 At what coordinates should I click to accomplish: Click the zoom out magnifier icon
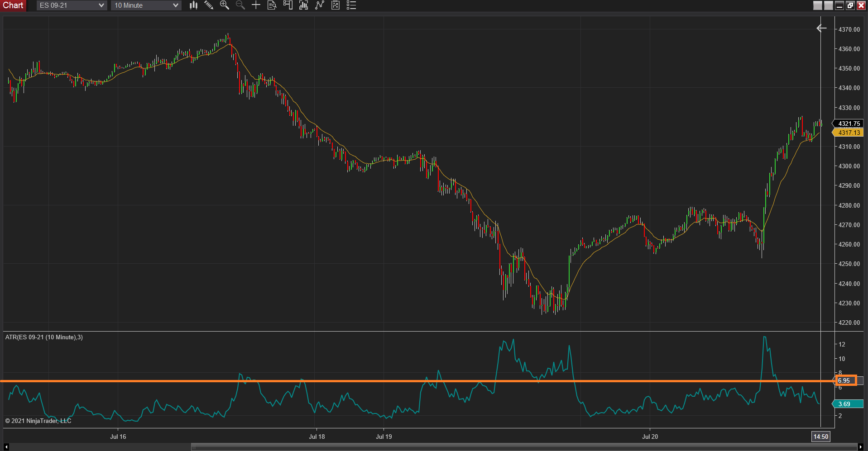click(240, 5)
